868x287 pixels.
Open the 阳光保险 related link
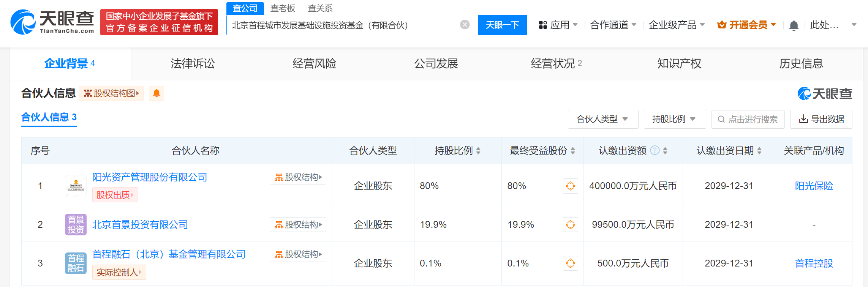click(x=814, y=186)
